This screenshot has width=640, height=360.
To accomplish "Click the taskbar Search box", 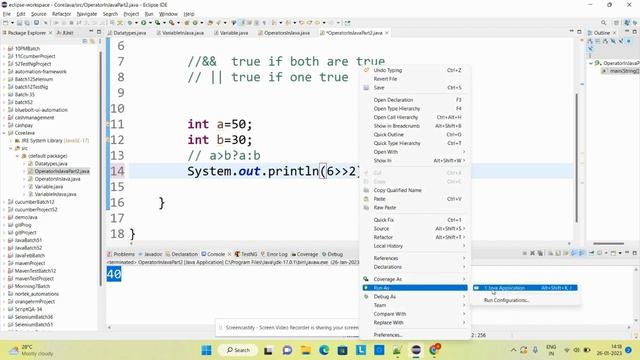I will (238, 350).
